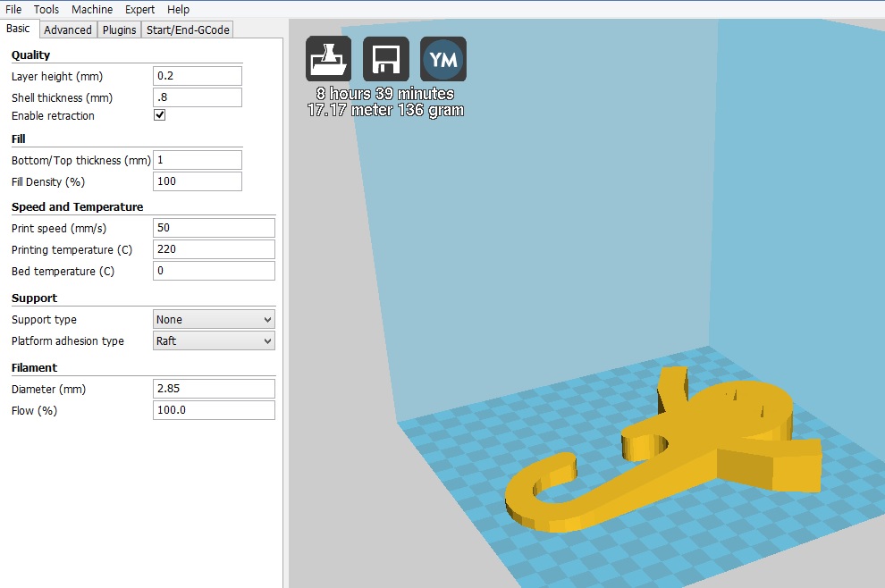Click the 'Filament' section heading
The width and height of the screenshot is (885, 588).
[x=35, y=367]
